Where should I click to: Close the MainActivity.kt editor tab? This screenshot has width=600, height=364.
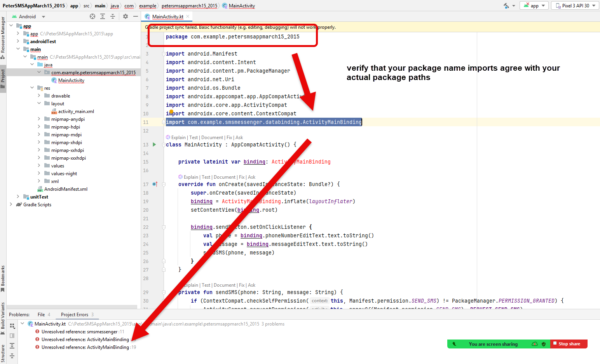point(188,16)
